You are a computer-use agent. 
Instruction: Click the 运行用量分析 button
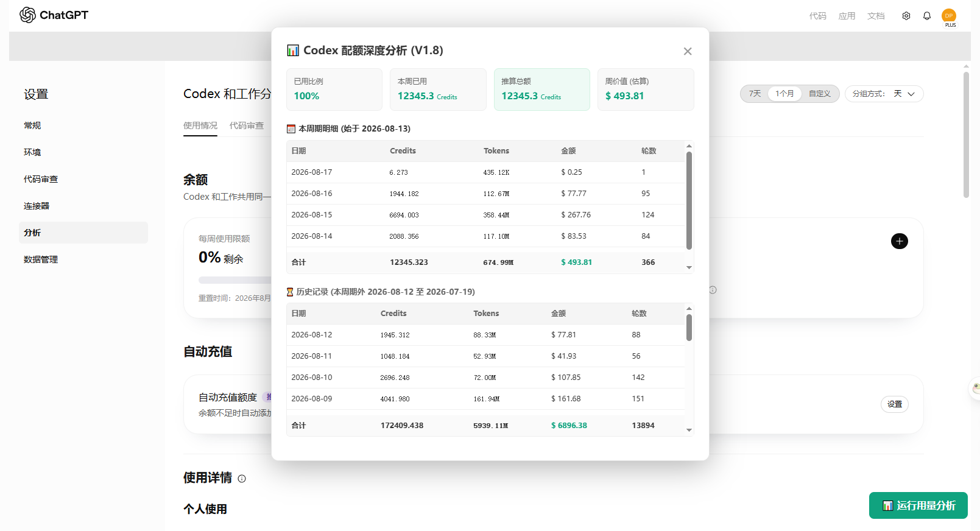(x=918, y=505)
